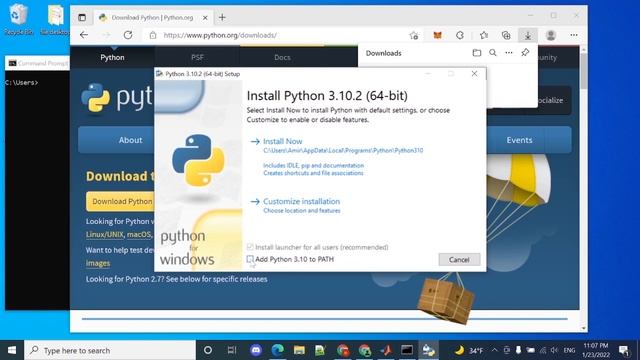Toggle the Downloads toolbar button

pyautogui.click(x=528, y=36)
